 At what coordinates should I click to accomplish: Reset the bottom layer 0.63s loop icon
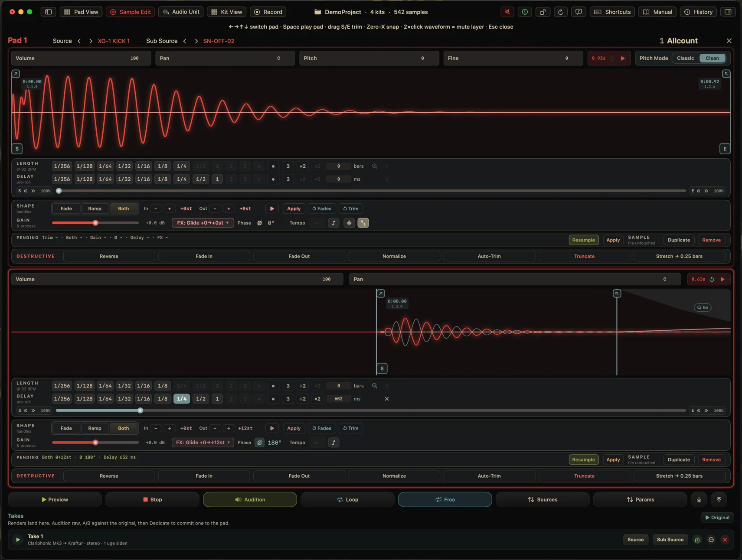tap(712, 279)
